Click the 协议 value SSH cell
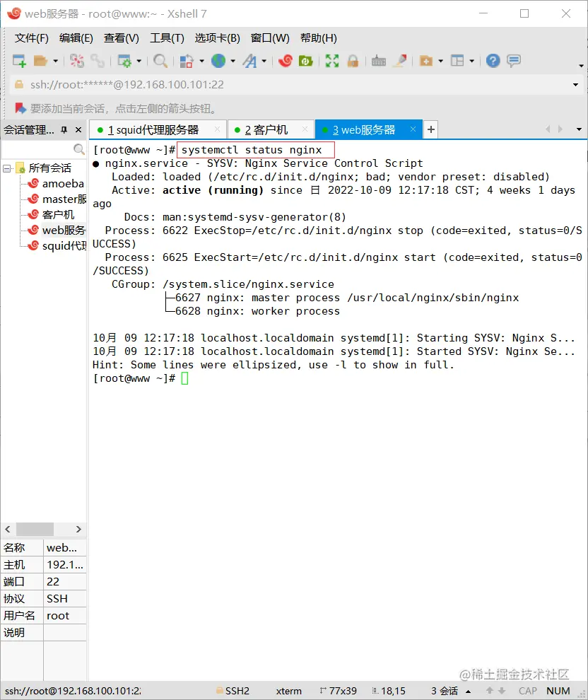Screen dimensions: 588x700 65,599
